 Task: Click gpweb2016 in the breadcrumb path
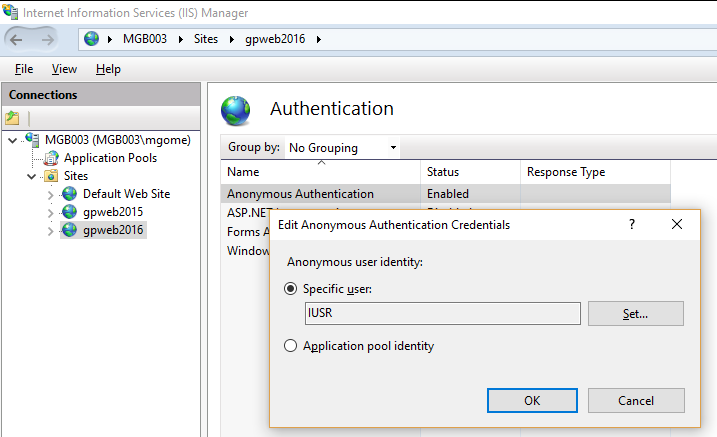coord(275,39)
